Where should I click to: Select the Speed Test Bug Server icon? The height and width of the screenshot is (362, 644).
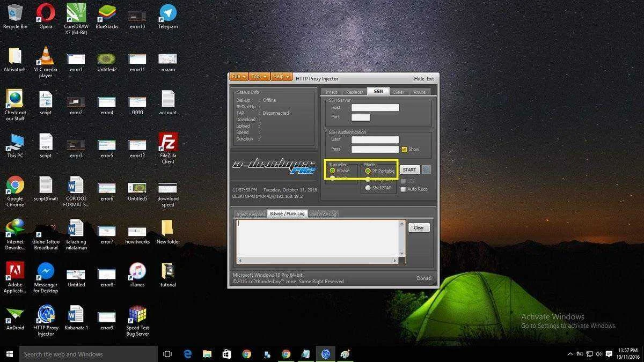tap(137, 320)
